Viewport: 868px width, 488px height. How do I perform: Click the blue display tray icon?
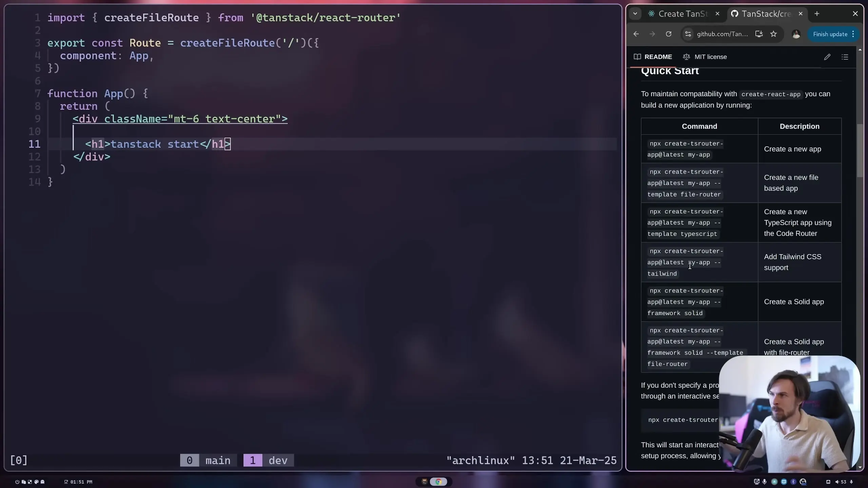(x=784, y=482)
